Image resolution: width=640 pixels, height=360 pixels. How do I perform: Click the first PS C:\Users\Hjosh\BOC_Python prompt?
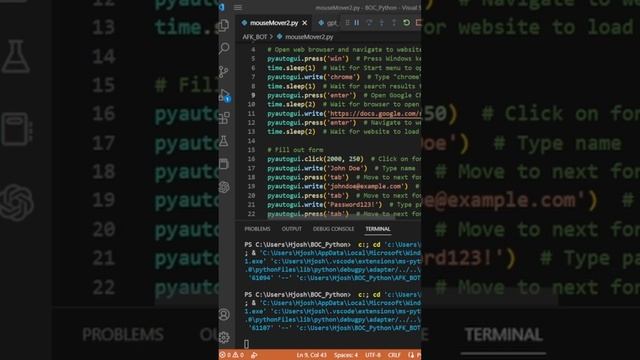coord(297,244)
